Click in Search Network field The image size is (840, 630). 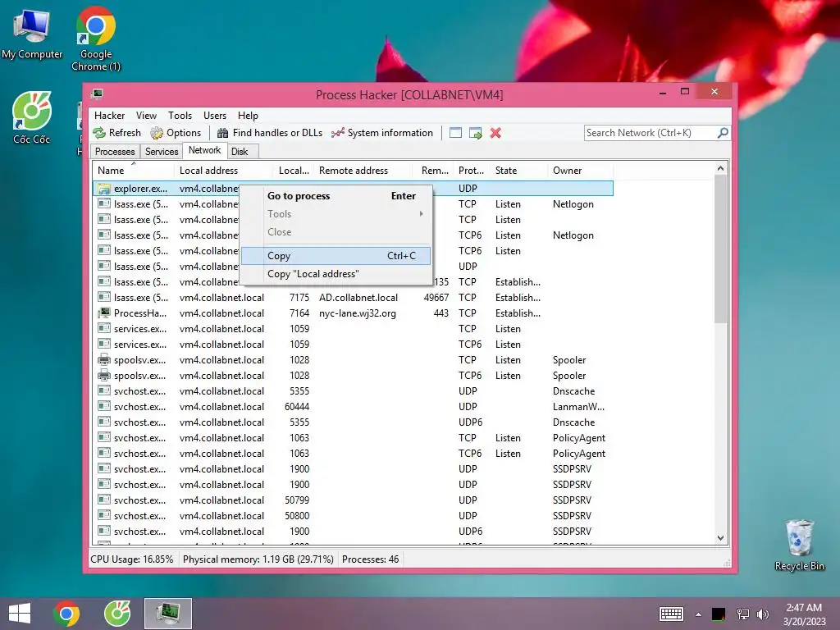coord(651,133)
